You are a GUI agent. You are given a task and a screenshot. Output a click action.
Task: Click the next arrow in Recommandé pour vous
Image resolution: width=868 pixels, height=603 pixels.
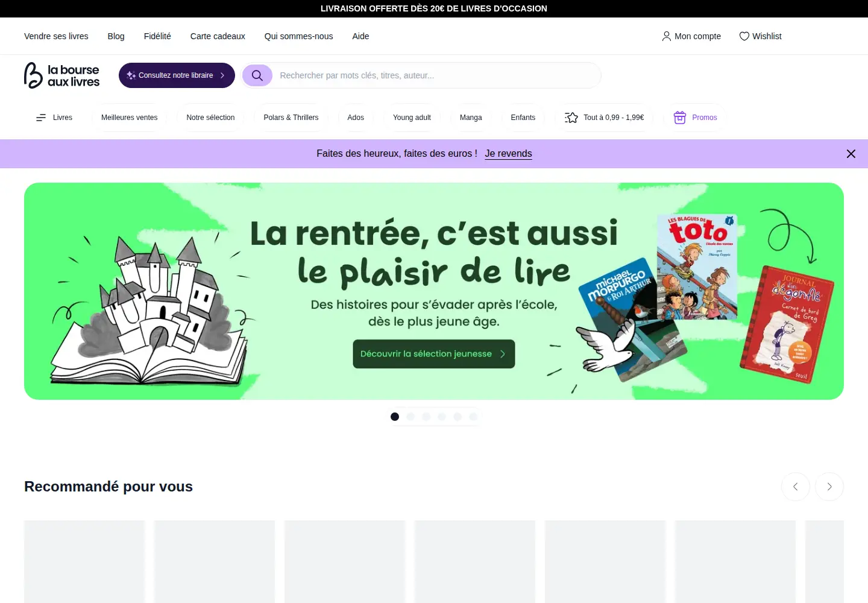click(829, 487)
